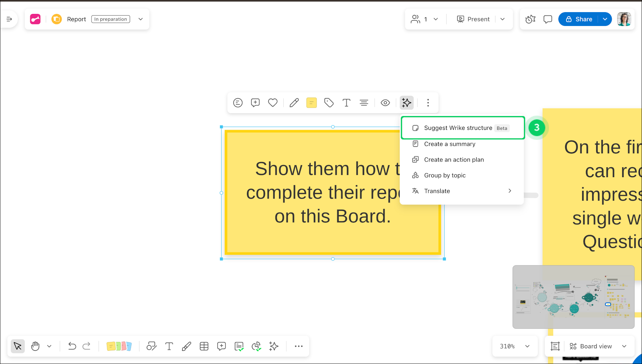Select the table tool in bottom toolbar

[204, 346]
